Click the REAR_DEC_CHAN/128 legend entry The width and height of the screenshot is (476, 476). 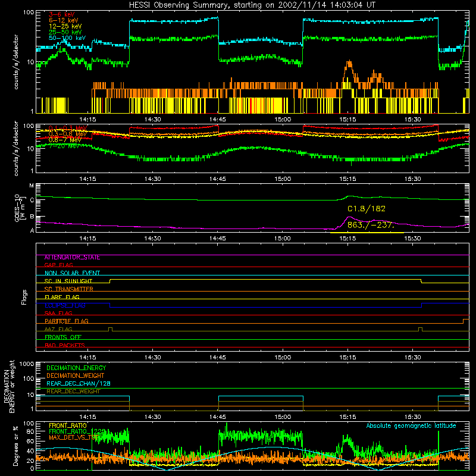tap(79, 384)
